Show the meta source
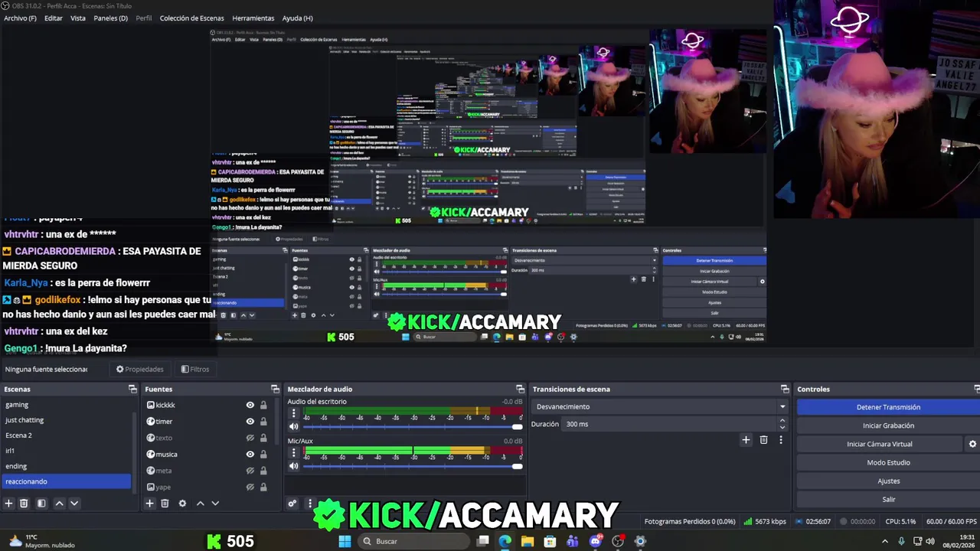The image size is (980, 551). click(250, 471)
